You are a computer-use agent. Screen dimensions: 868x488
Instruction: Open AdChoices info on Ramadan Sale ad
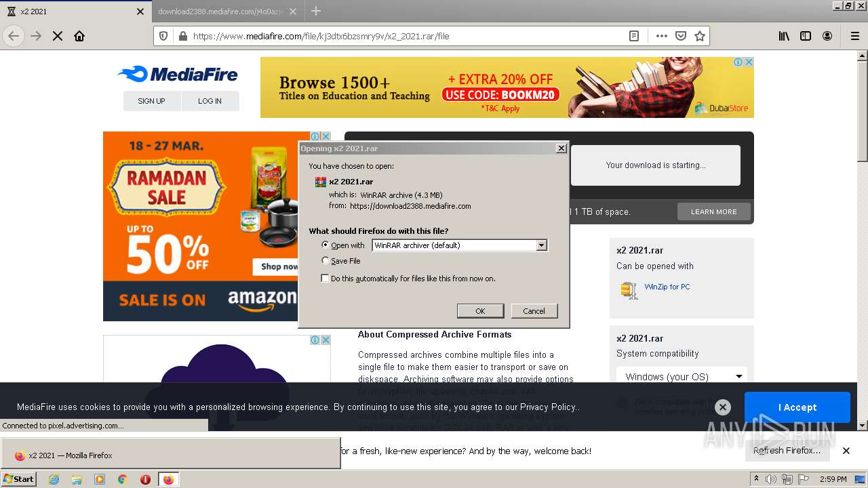click(315, 136)
